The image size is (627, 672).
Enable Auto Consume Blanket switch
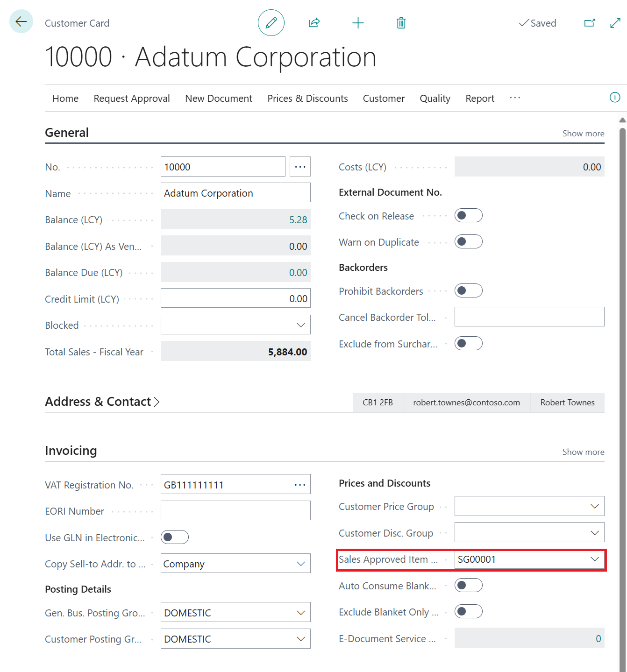click(469, 585)
